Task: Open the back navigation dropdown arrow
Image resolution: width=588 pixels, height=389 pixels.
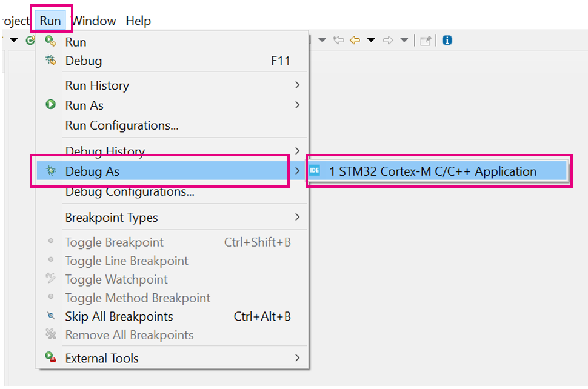Action: 372,41
